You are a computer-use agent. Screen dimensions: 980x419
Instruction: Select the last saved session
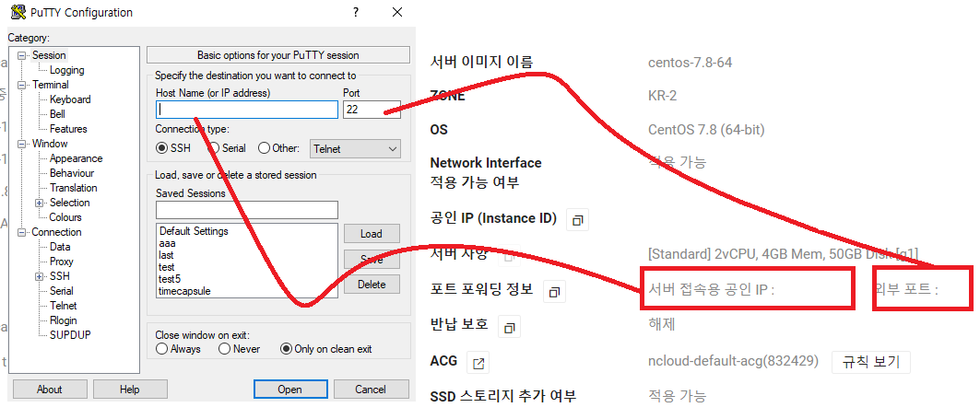[167, 255]
